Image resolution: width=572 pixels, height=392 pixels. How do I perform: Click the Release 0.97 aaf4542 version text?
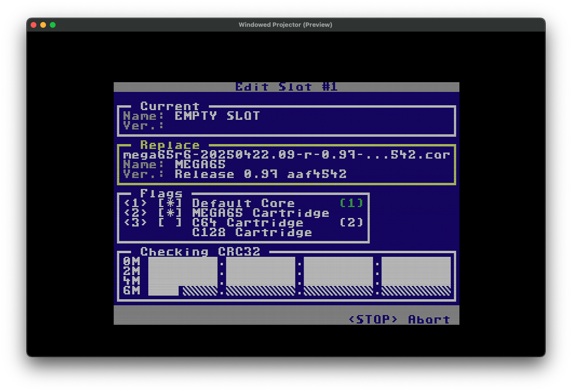pyautogui.click(x=261, y=174)
